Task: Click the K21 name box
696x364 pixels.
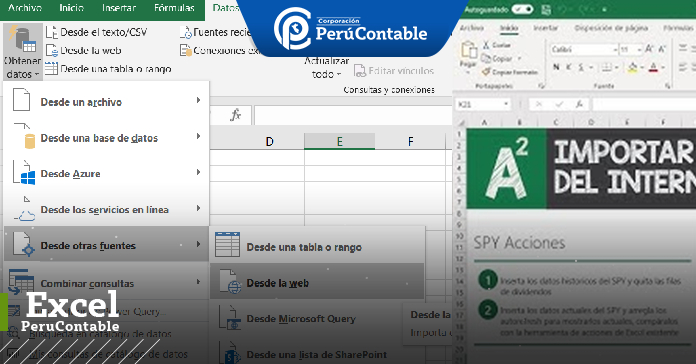Action: click(x=483, y=104)
